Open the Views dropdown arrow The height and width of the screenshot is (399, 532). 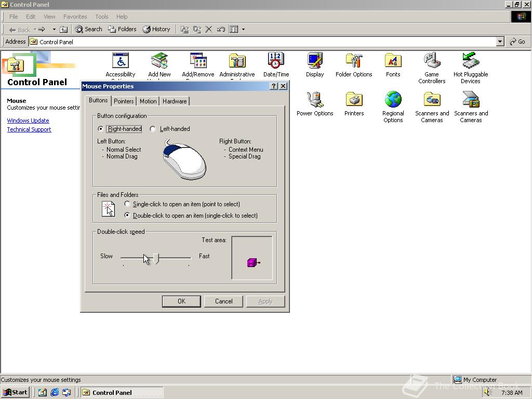coord(243,30)
